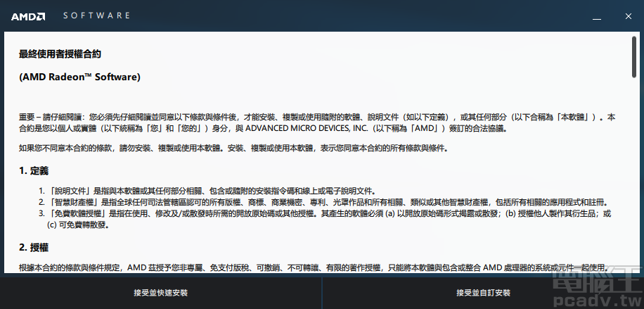Image resolution: width=644 pixels, height=309 pixels.
Task: Click the 「免費軟體授權」 definition list item
Action: click(316, 213)
